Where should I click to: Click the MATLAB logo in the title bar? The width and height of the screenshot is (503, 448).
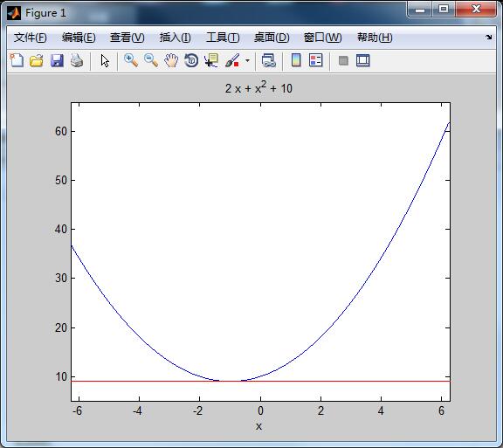point(14,13)
